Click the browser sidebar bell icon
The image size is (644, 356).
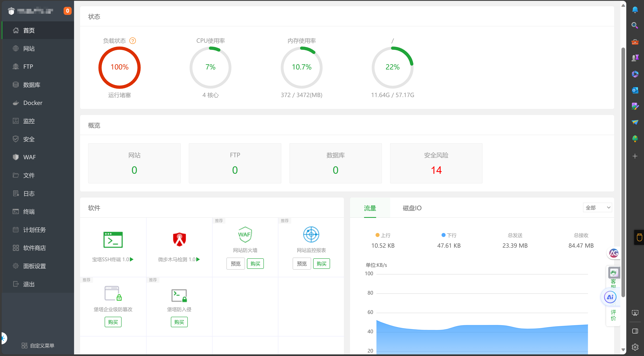(x=635, y=9)
